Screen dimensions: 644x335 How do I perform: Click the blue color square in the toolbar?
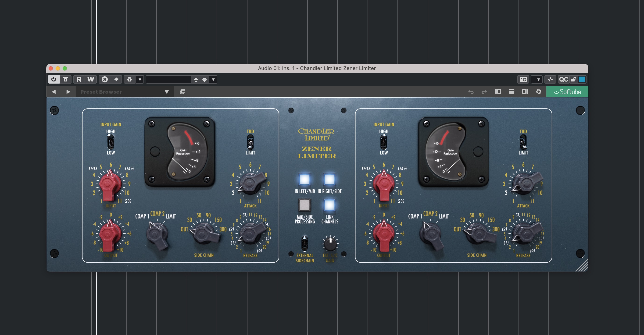click(x=582, y=79)
